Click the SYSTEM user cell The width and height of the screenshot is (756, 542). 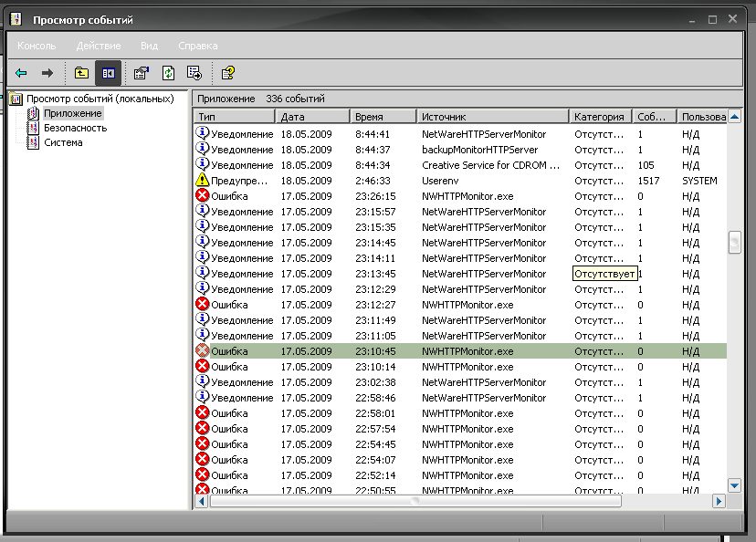(699, 181)
